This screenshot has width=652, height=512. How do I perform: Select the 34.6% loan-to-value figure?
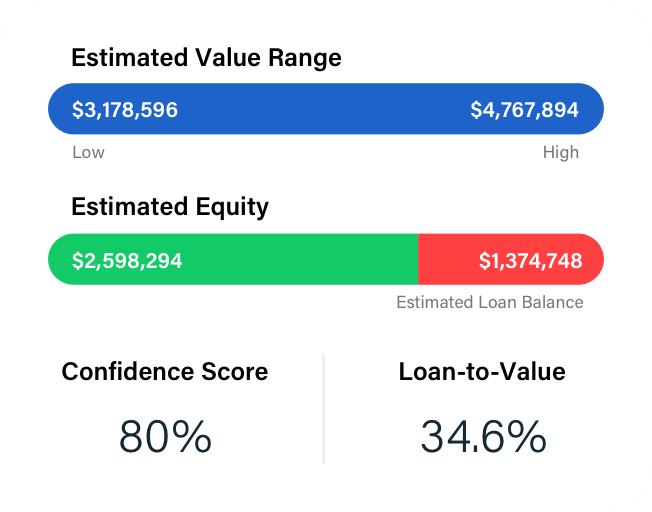(483, 437)
